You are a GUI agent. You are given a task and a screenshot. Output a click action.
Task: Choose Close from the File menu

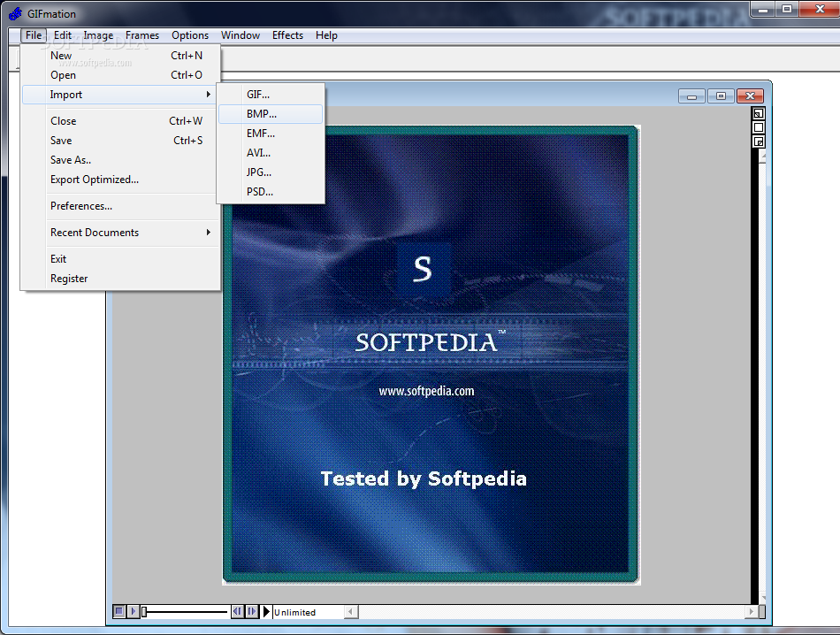pos(120,121)
